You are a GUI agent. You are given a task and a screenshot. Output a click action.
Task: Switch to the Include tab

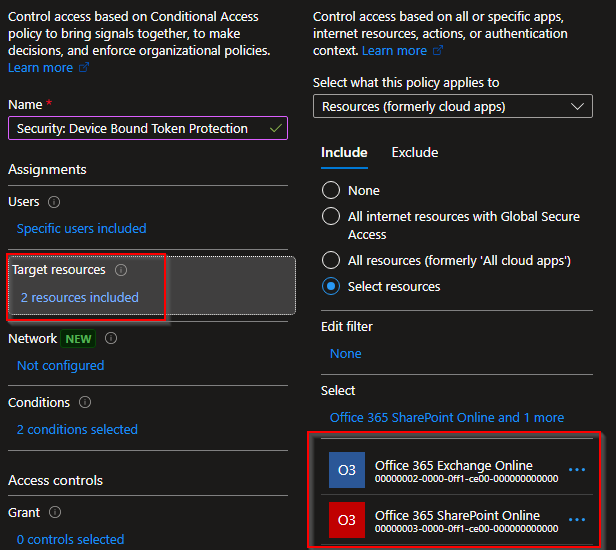[344, 153]
